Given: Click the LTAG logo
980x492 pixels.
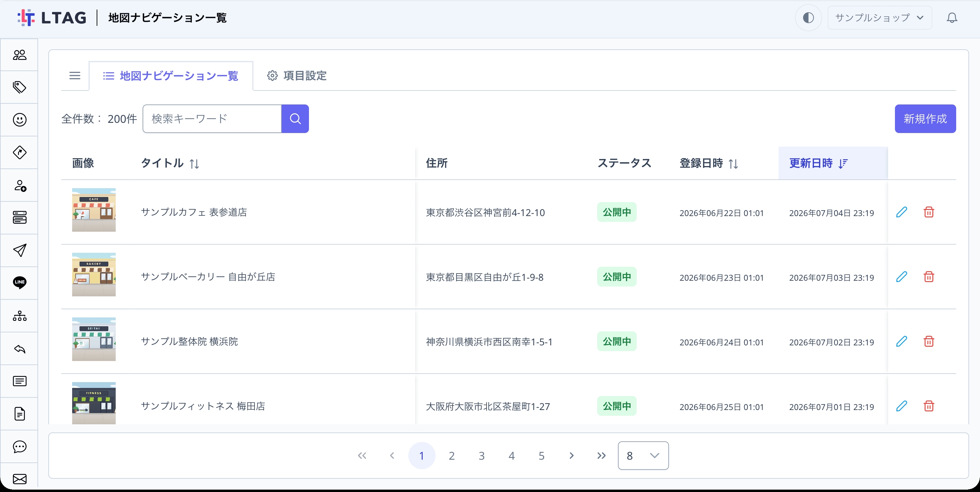Looking at the screenshot, I should point(52,18).
